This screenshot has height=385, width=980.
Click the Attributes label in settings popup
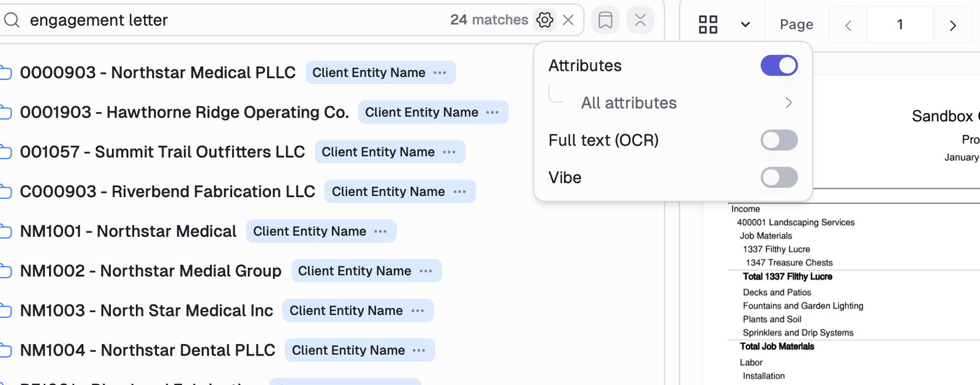point(585,65)
